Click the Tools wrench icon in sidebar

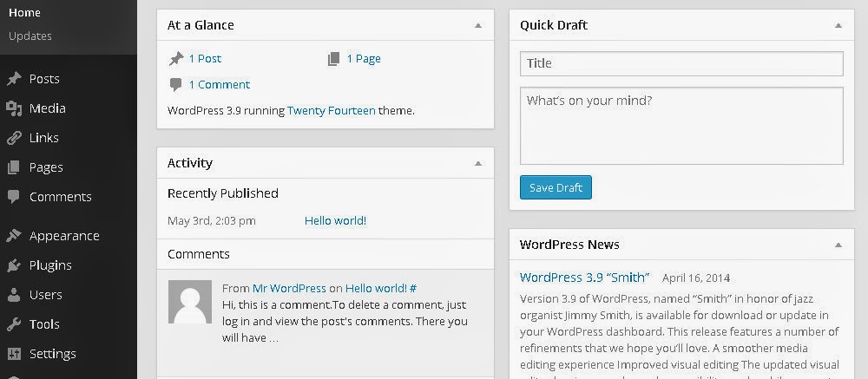(15, 324)
